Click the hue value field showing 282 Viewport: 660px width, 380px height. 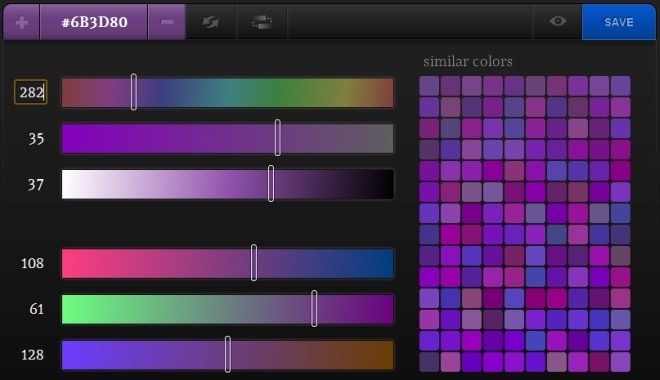[x=31, y=92]
